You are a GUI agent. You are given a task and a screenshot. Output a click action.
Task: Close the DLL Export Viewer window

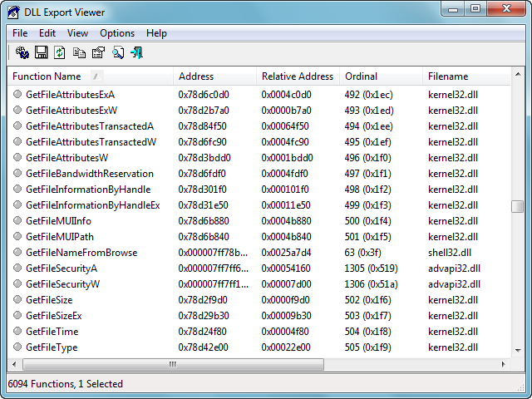506,9
